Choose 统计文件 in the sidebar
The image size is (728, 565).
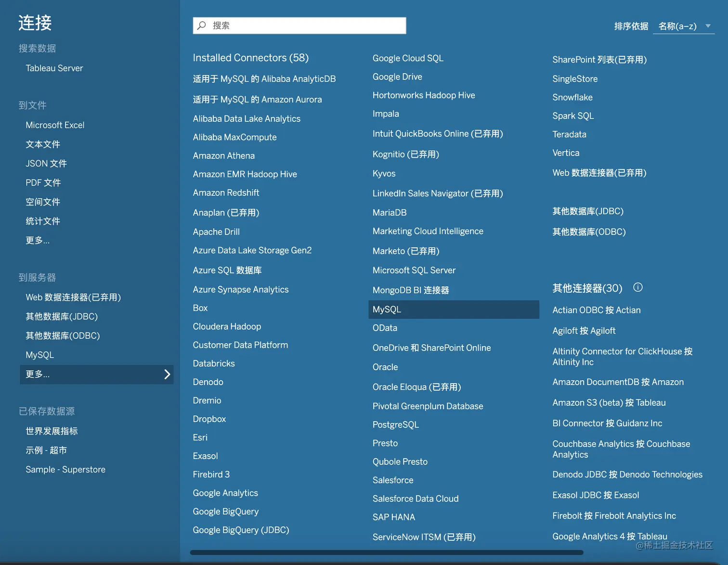43,221
